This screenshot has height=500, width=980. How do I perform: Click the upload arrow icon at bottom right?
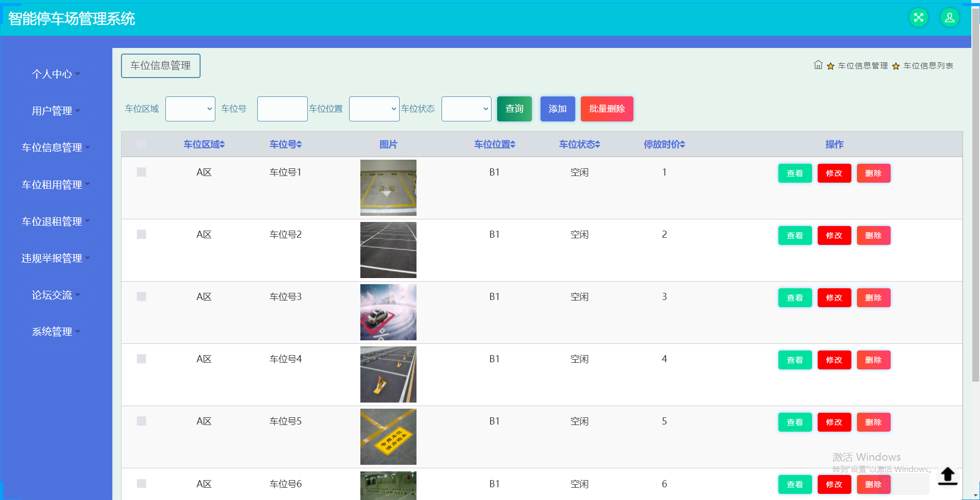point(948,476)
